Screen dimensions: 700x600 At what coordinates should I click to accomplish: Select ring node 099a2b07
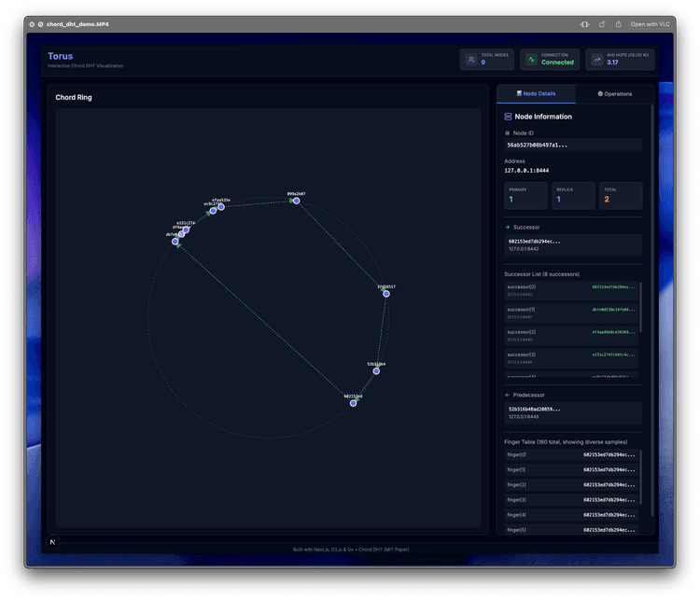[x=296, y=201]
